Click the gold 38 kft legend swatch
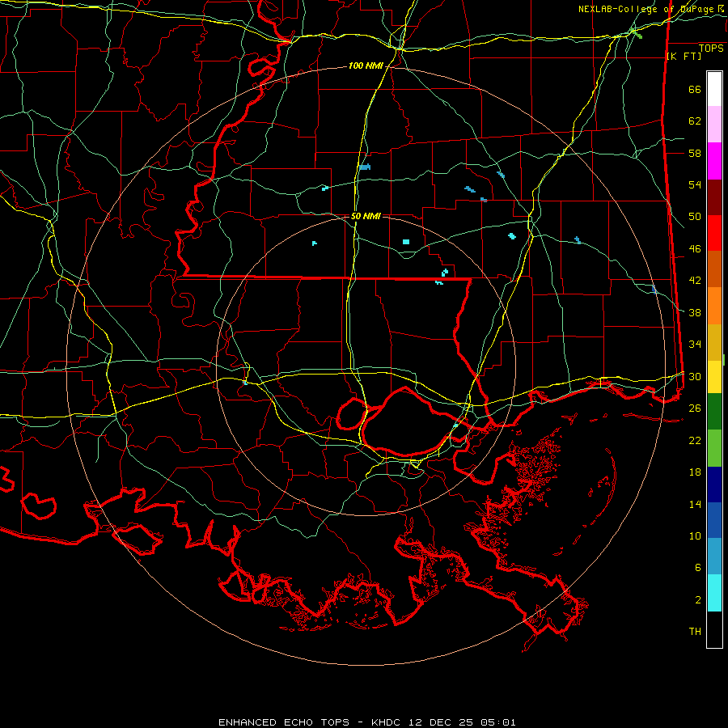The width and height of the screenshot is (728, 728). point(714,343)
